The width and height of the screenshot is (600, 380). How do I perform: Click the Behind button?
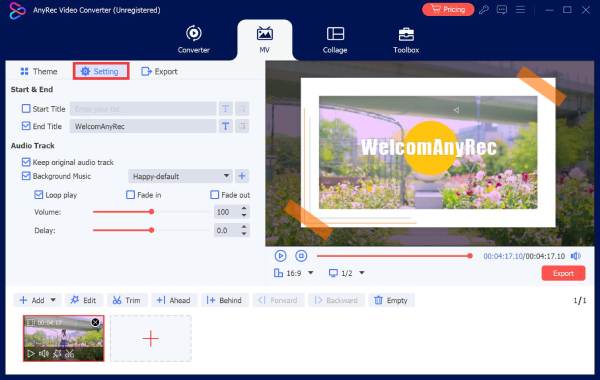[224, 300]
